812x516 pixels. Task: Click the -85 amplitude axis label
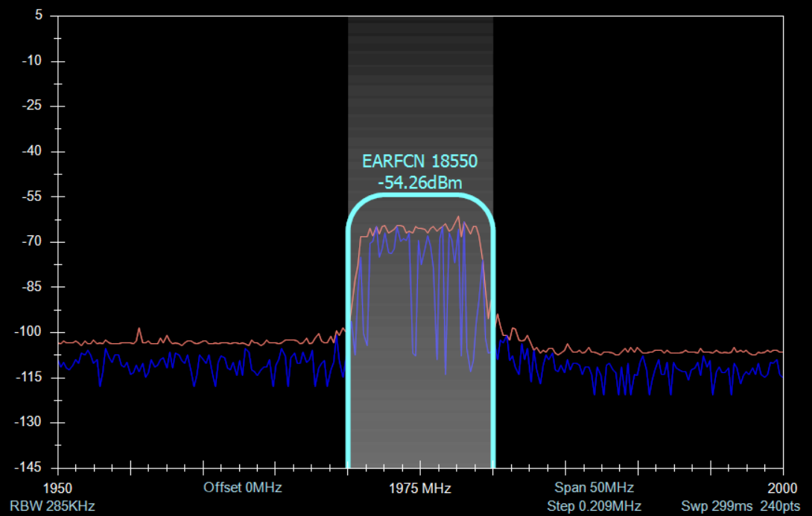point(32,287)
